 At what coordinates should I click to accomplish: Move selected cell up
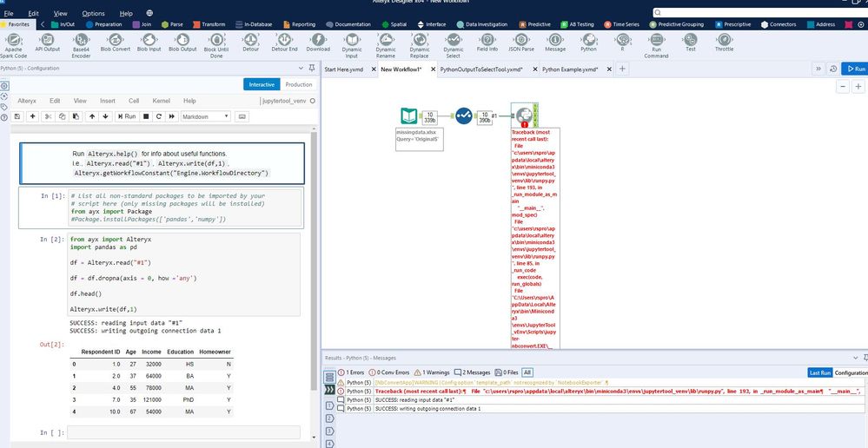[x=92, y=116]
